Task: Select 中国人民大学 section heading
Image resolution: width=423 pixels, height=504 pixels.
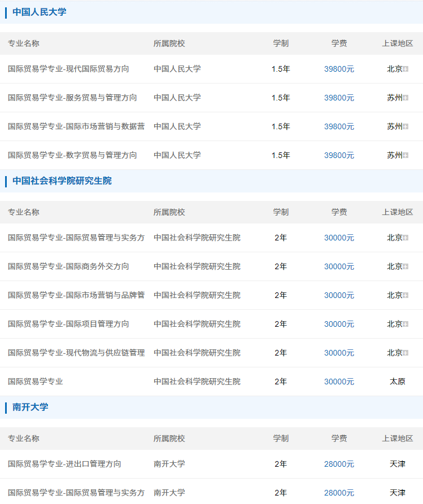Action: coord(39,12)
